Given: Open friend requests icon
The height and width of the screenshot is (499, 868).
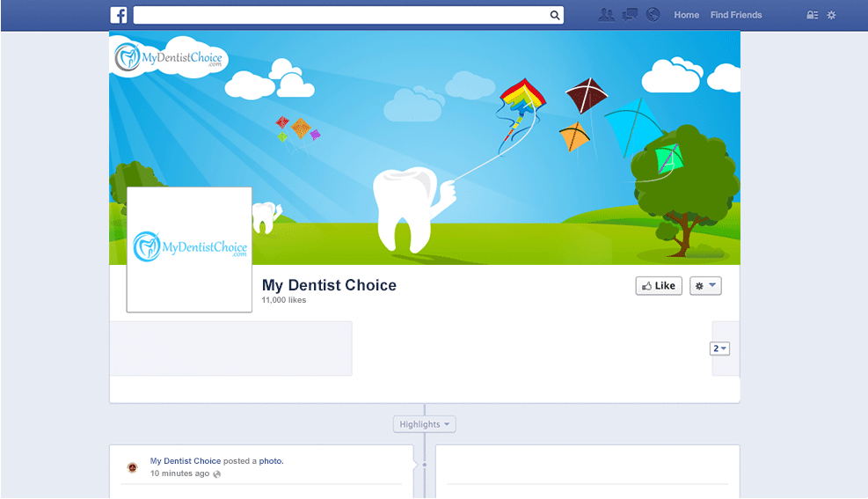Looking at the screenshot, I should pos(606,15).
